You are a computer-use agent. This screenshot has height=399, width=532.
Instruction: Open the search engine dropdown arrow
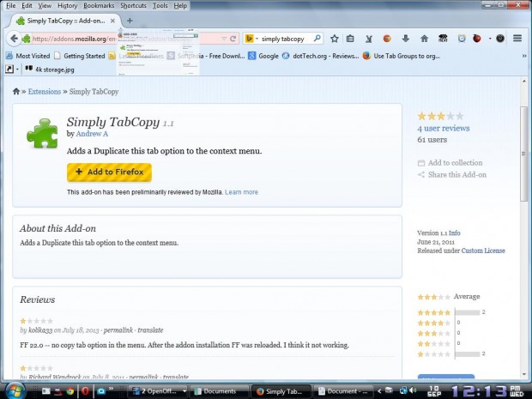click(x=257, y=39)
